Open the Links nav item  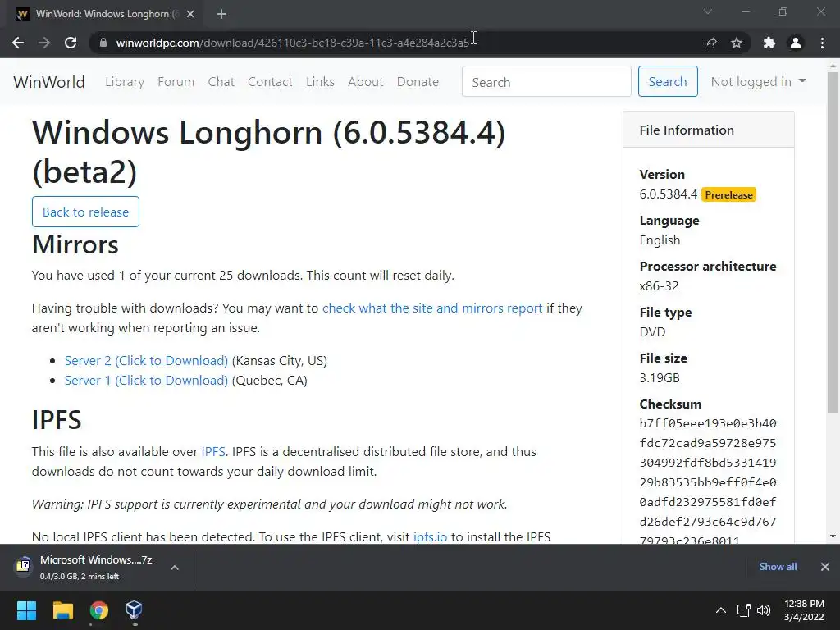321,82
